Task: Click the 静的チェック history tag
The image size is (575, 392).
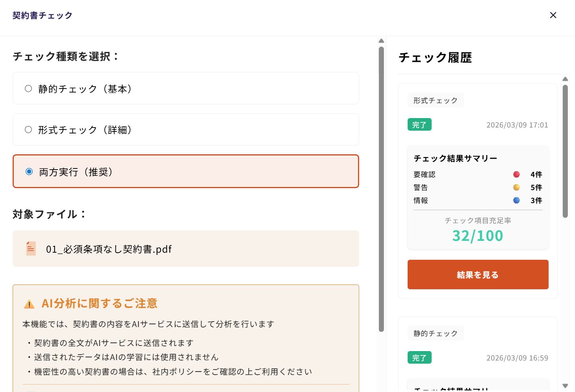Action: [x=435, y=333]
